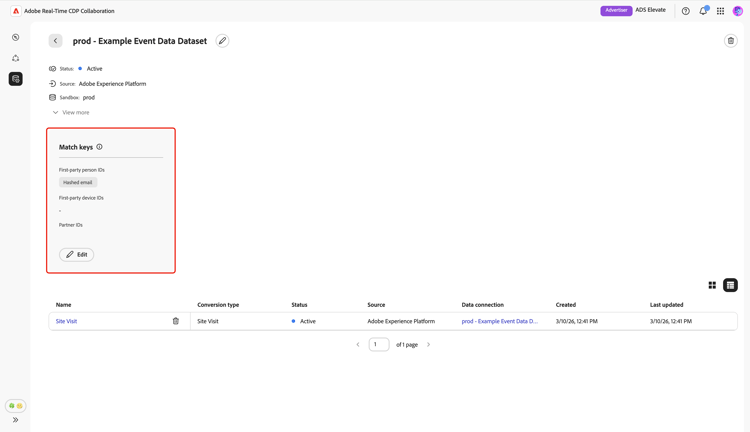Screen dimensions: 750x432
Task: Click the Adobe Real-Time CDP Collaboration title
Action: (x=69, y=11)
